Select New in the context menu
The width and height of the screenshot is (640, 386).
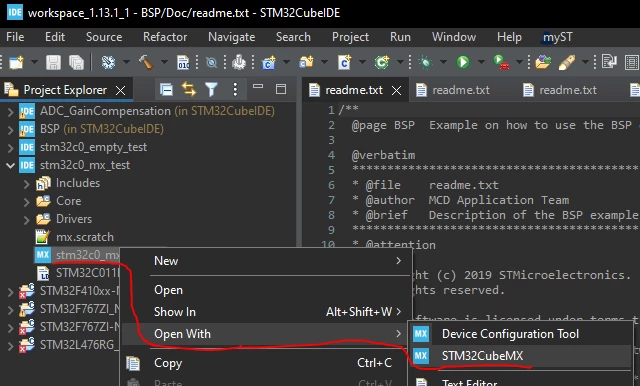(x=267, y=261)
